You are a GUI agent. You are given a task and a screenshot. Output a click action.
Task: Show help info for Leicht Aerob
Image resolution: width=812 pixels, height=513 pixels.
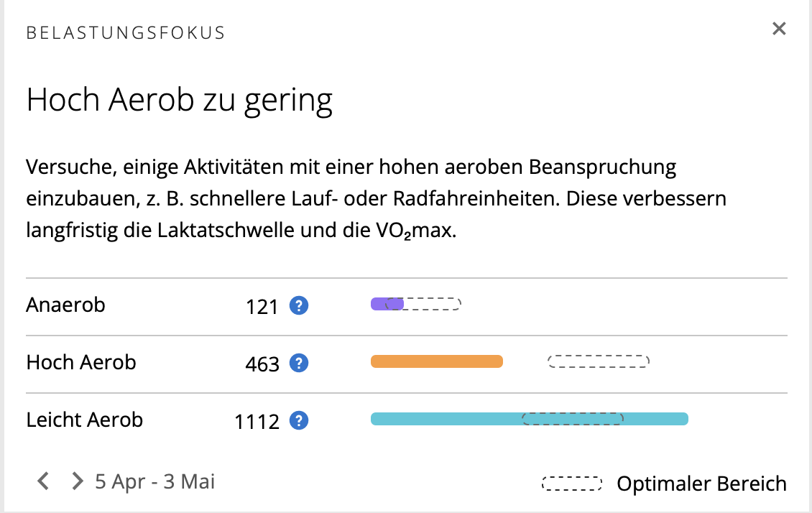tap(299, 421)
